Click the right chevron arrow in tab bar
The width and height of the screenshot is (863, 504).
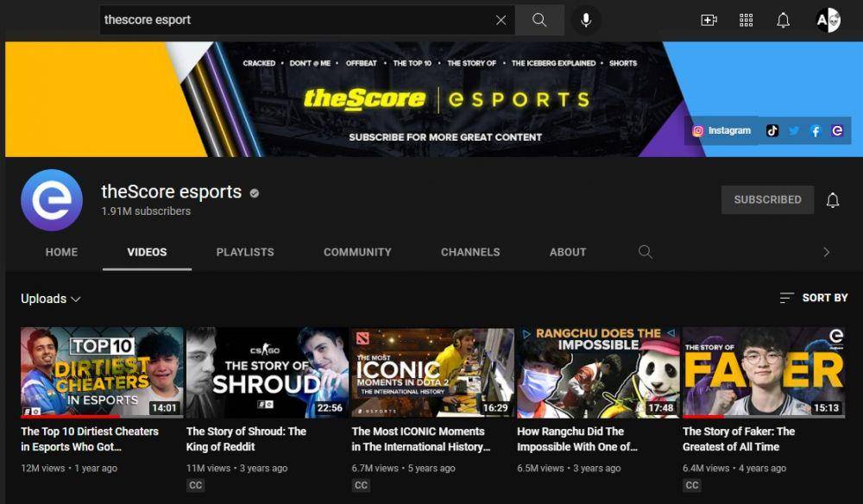826,252
